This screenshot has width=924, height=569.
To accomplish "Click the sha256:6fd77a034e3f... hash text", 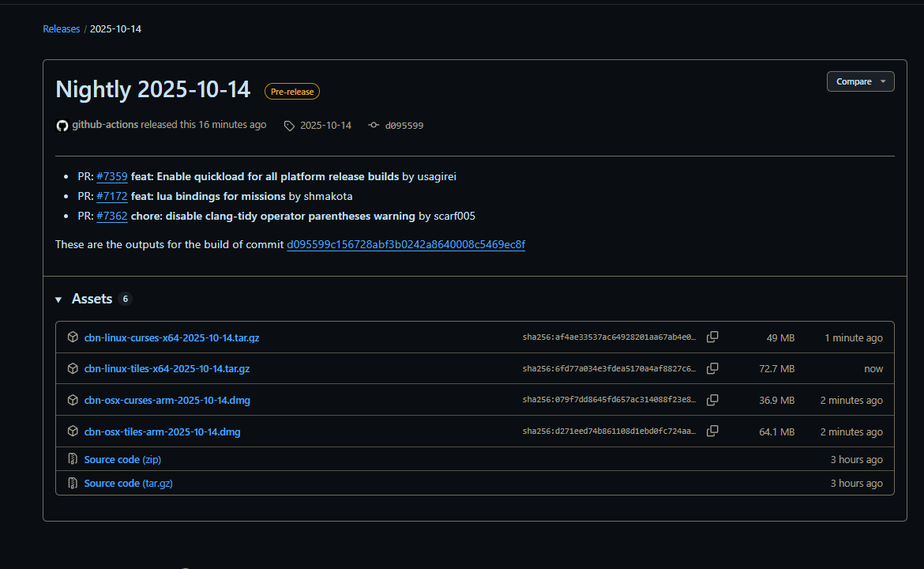I will point(609,368).
